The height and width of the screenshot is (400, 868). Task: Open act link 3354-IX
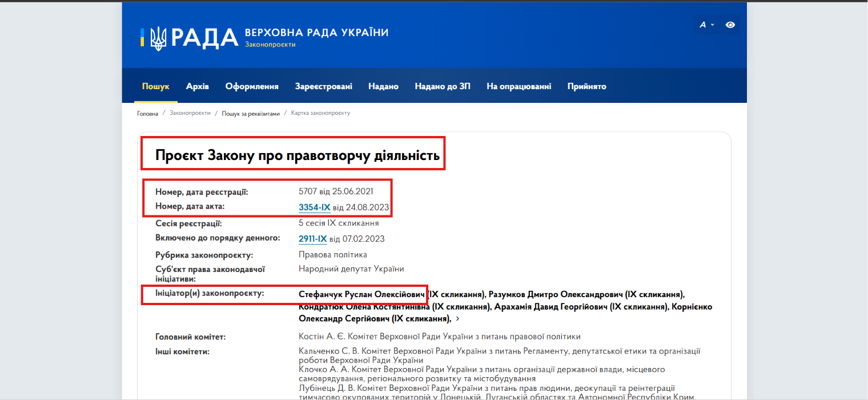315,207
